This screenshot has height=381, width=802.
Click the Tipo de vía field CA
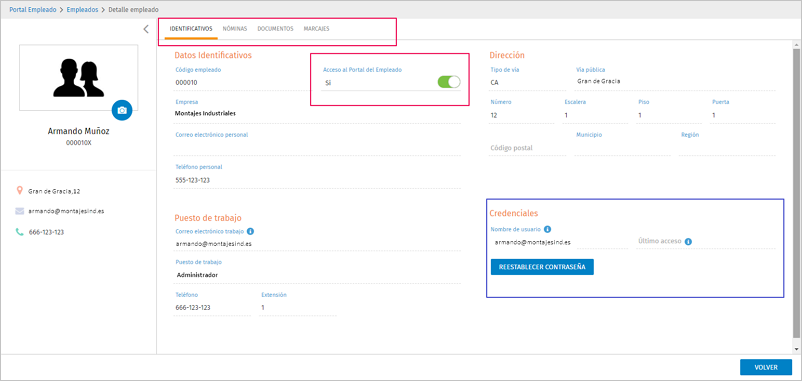pos(527,82)
